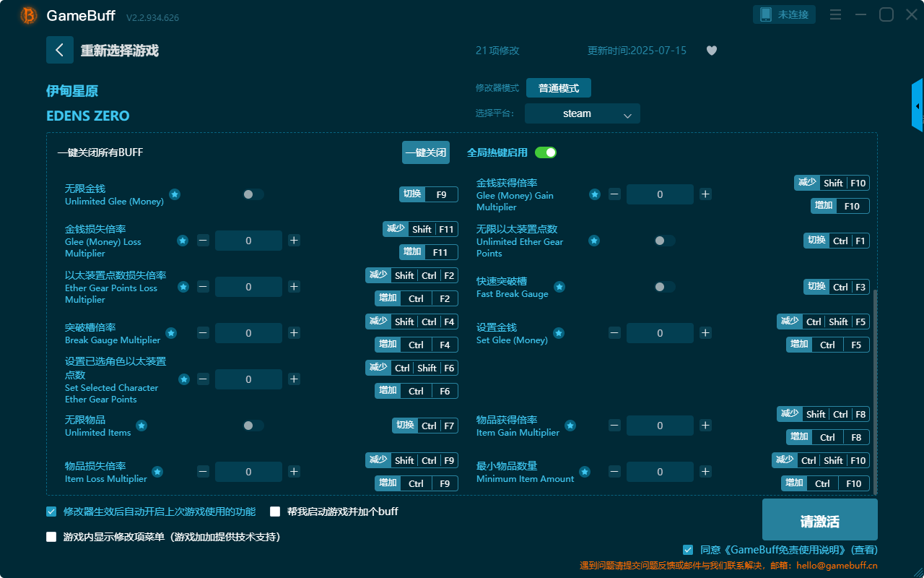Viewport: 924px width, 578px height.
Task: Check 帮我启动游戏并加个buff checkbox
Action: click(275, 512)
